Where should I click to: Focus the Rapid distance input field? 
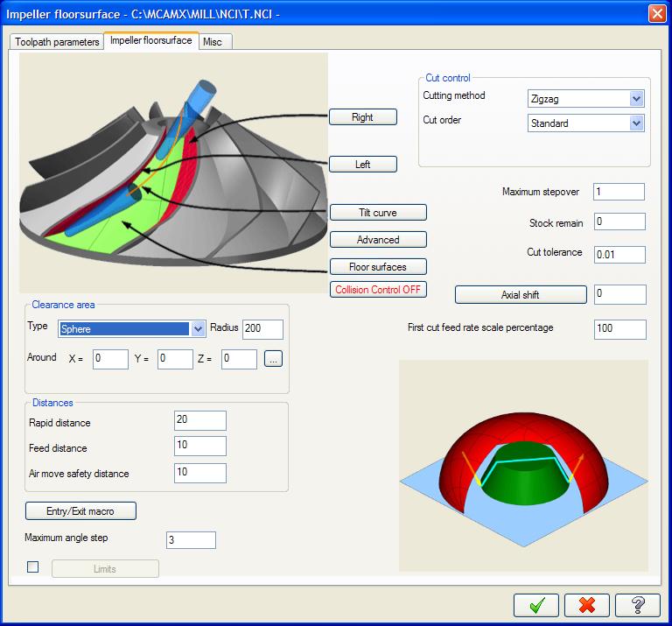tap(200, 421)
